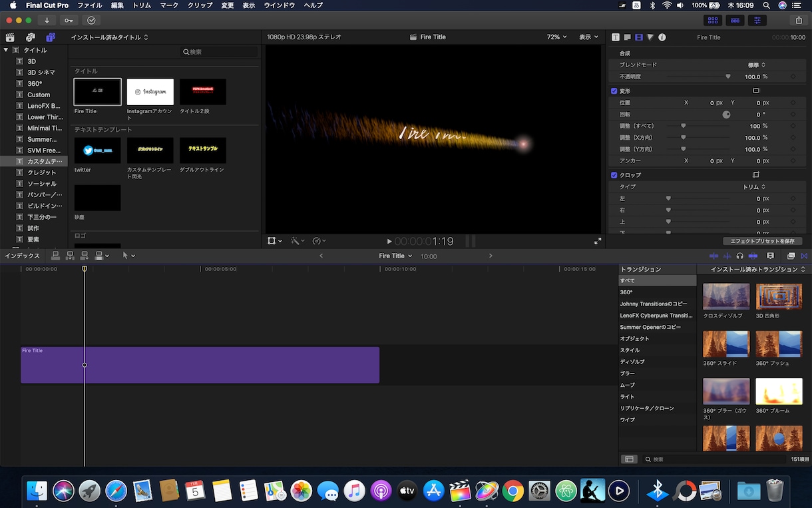
Task: Toggle the timeline panel layout button
Action: [x=735, y=21]
